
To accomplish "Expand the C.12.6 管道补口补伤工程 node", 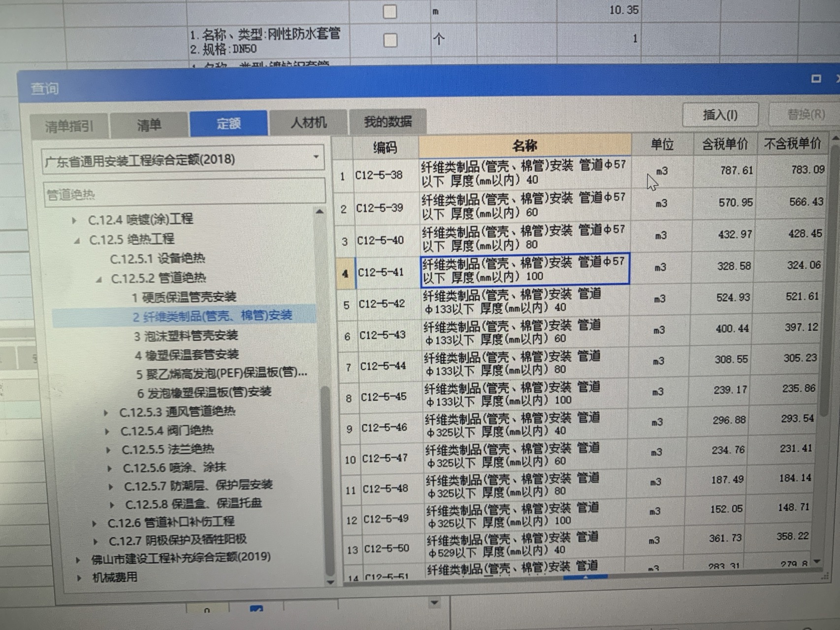I will click(95, 523).
